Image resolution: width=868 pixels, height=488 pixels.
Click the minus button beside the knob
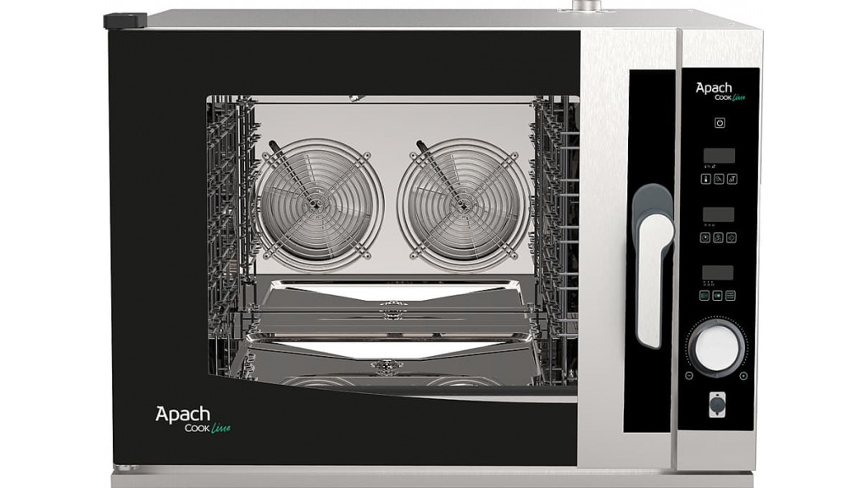coord(689,375)
